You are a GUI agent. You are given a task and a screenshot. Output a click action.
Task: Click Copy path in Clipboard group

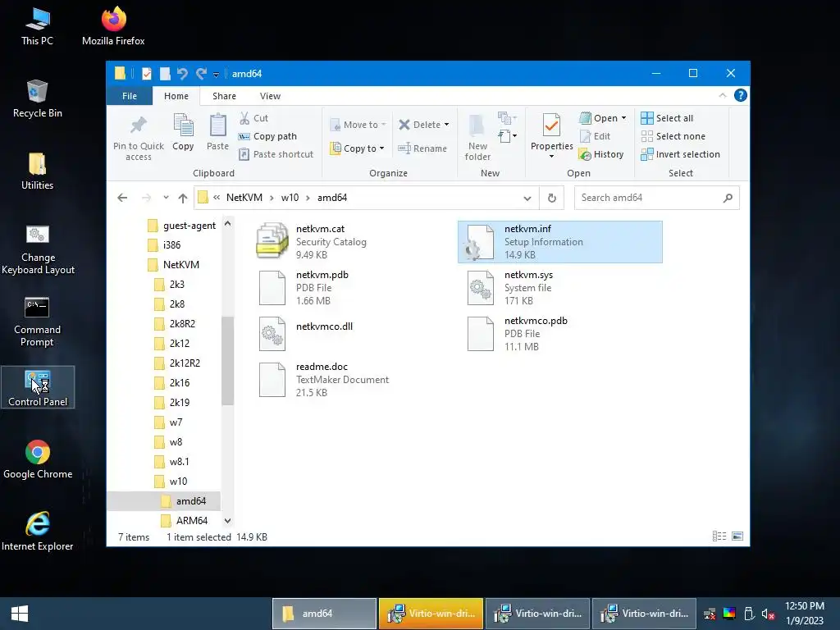[268, 136]
